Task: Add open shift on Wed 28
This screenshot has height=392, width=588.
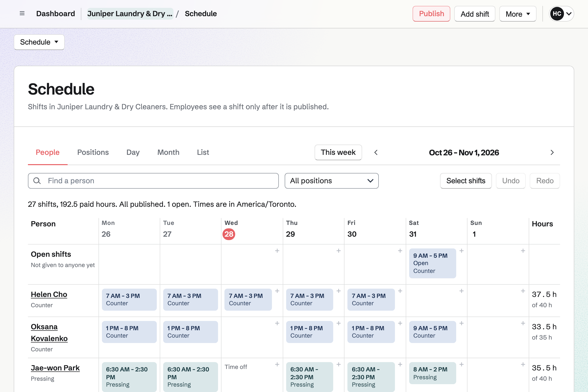Action: (277, 251)
